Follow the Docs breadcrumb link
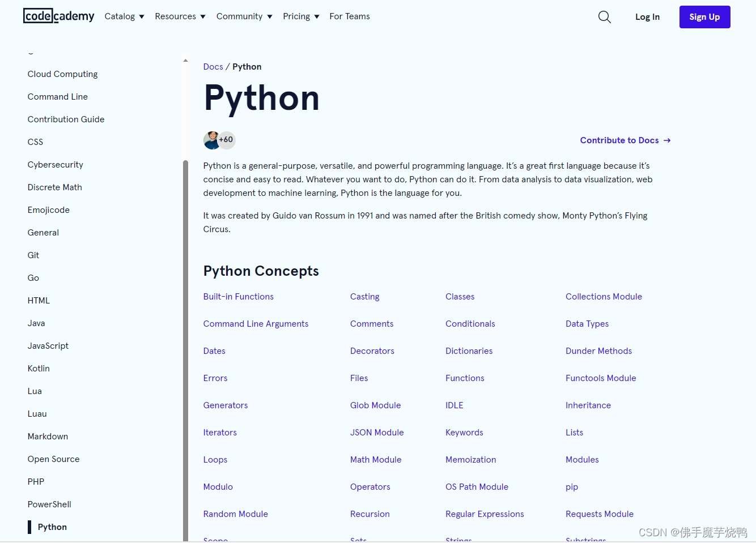Screen dimensions: 756x543 [x=213, y=67]
